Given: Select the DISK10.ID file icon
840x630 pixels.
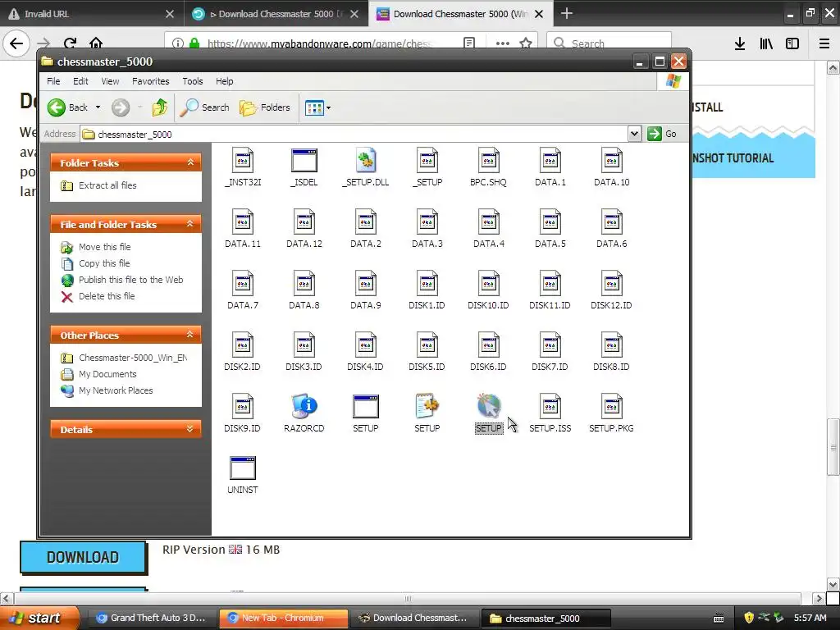Looking at the screenshot, I should point(489,283).
